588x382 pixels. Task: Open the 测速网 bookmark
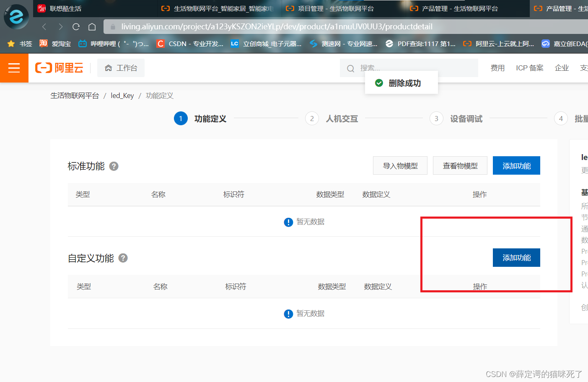[343, 44]
